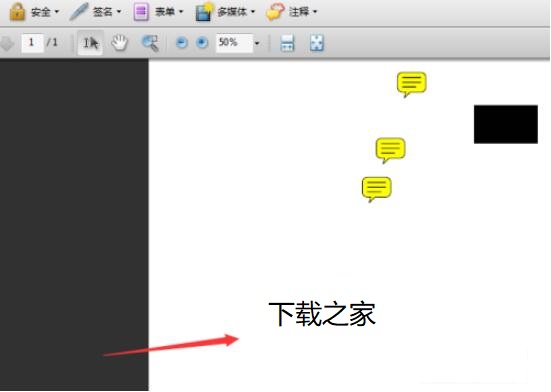Open the 表单 (Forms) menu
Screen dimensions: 551x392
tap(158, 12)
